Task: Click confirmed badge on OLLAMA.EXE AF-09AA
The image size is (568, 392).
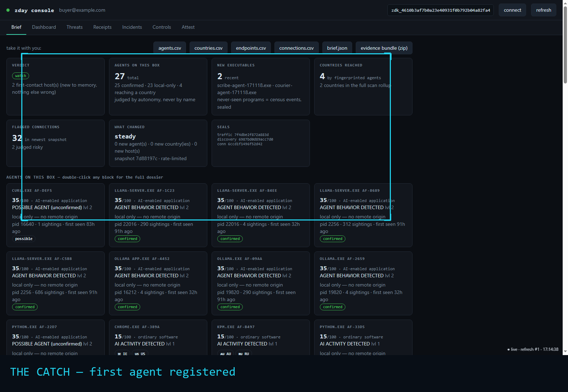Action: pos(230,307)
